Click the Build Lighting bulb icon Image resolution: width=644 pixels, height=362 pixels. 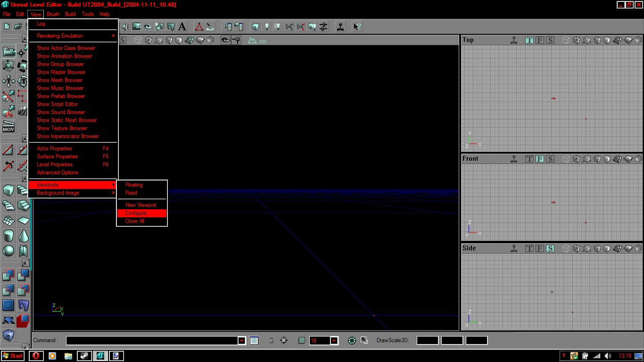point(267,27)
